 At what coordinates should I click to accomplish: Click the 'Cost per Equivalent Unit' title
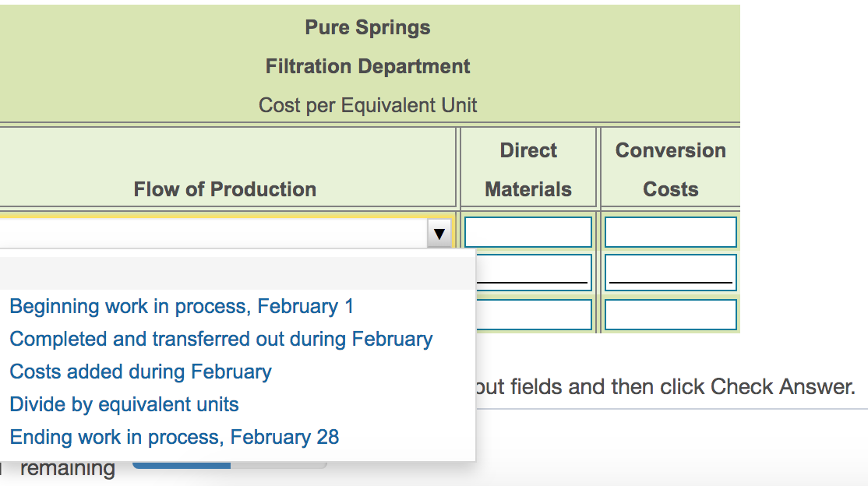(368, 105)
